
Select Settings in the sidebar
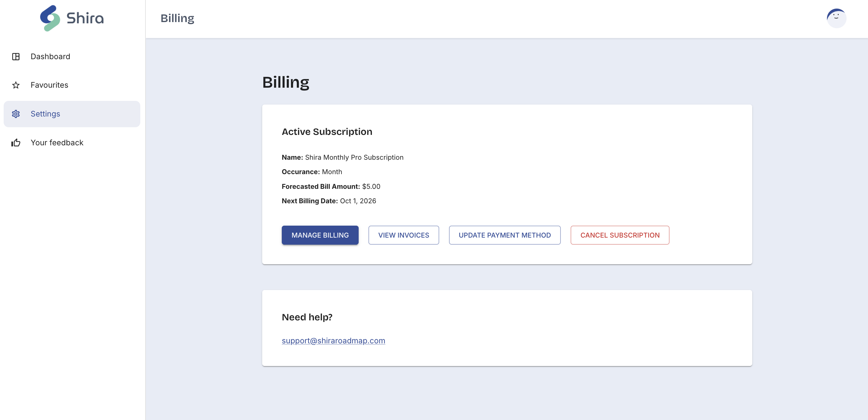coord(72,114)
